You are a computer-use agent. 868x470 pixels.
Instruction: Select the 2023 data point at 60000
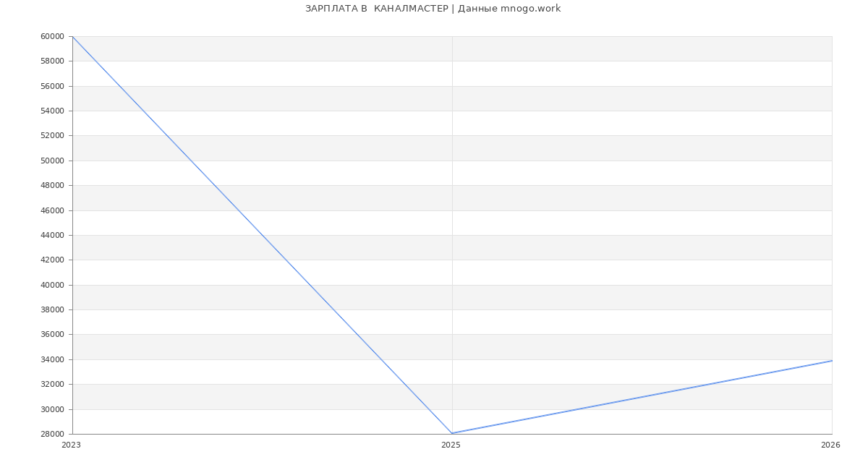click(x=73, y=36)
